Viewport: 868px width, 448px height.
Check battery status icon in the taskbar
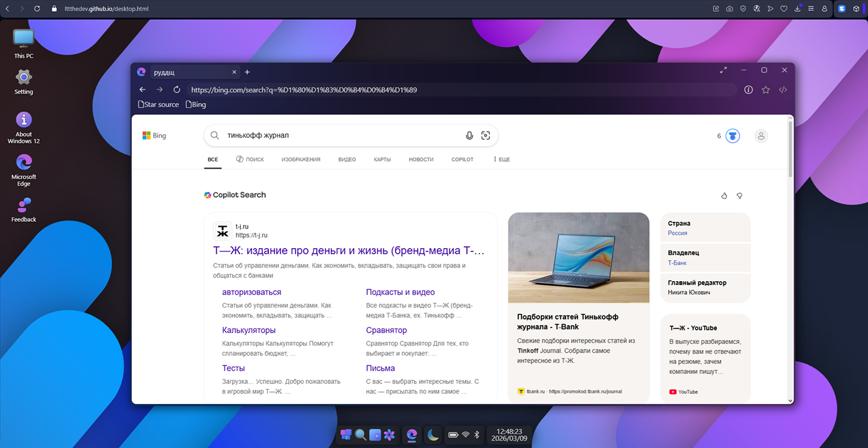pos(453,435)
